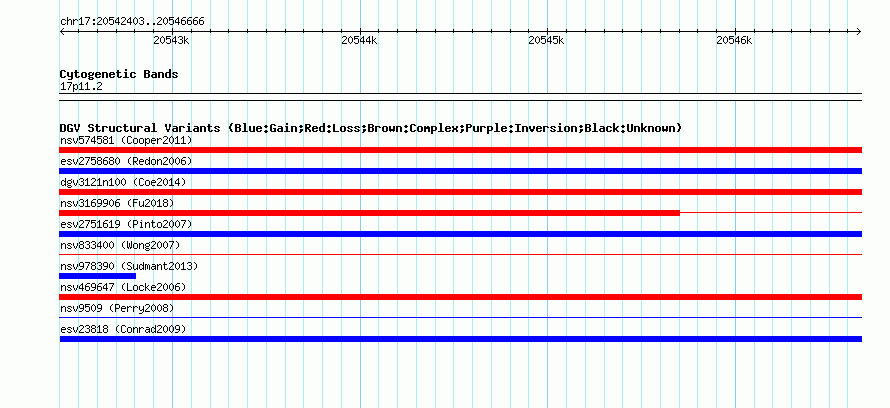The height and width of the screenshot is (408, 890).
Task: Click the 17p11.2 cytogenetic band bar
Action: (x=460, y=97)
